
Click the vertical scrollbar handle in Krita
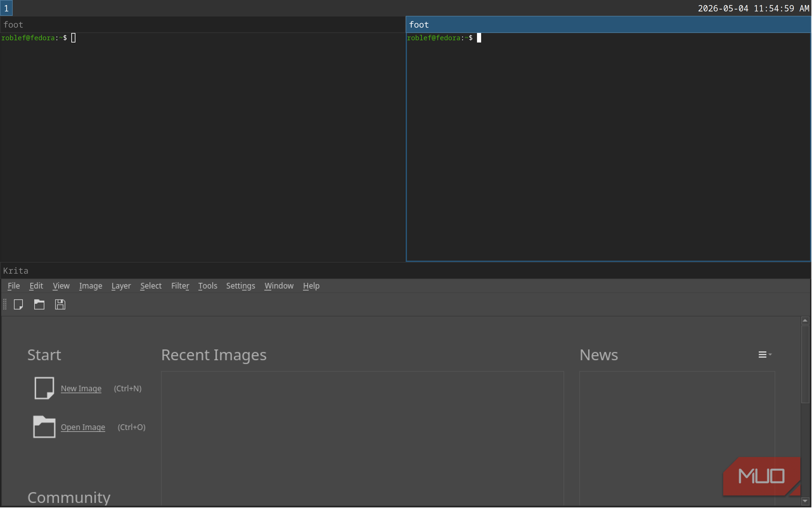(805, 364)
